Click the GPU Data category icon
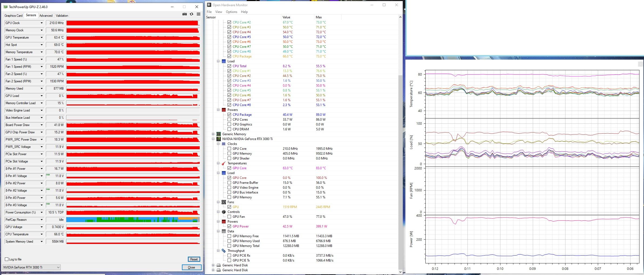Image resolution: width=644 pixels, height=275 pixels. click(x=224, y=231)
